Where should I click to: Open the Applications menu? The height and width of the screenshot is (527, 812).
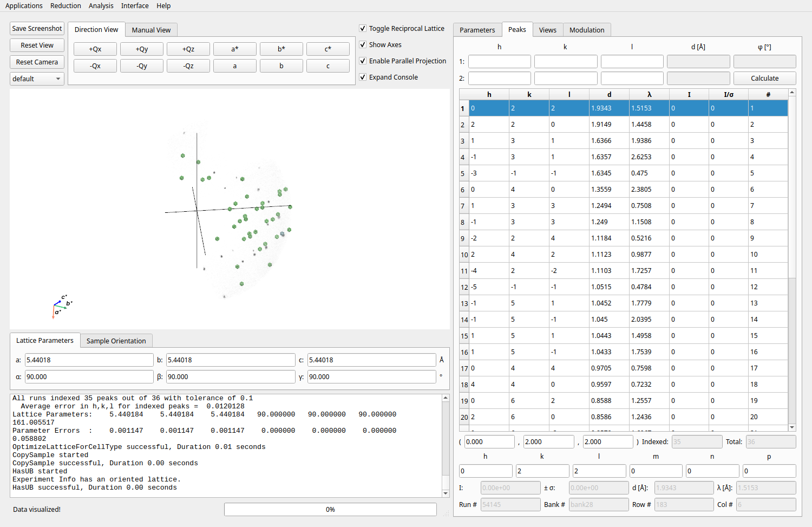pyautogui.click(x=24, y=6)
